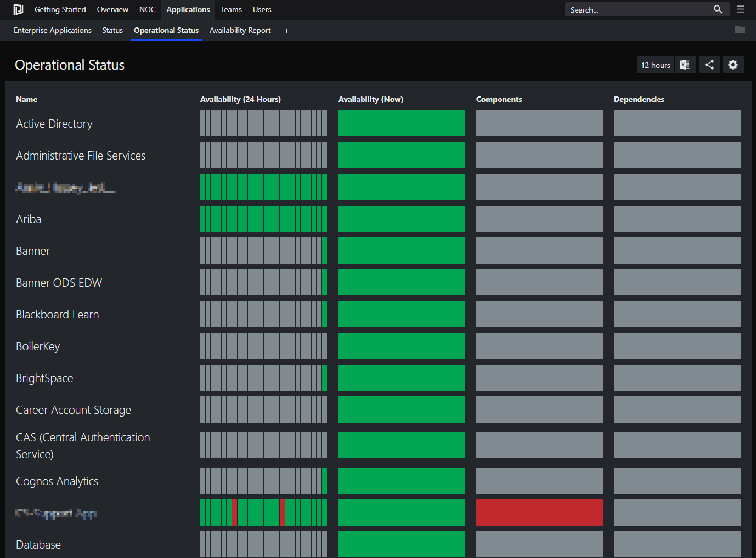Click Active Directory Availability (Now) cell
The height and width of the screenshot is (558, 756).
pyautogui.click(x=402, y=123)
